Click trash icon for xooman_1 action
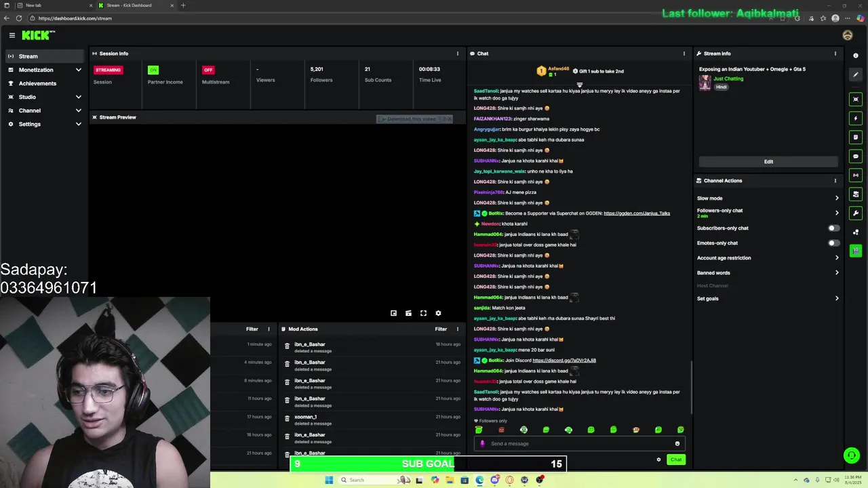 pyautogui.click(x=287, y=418)
